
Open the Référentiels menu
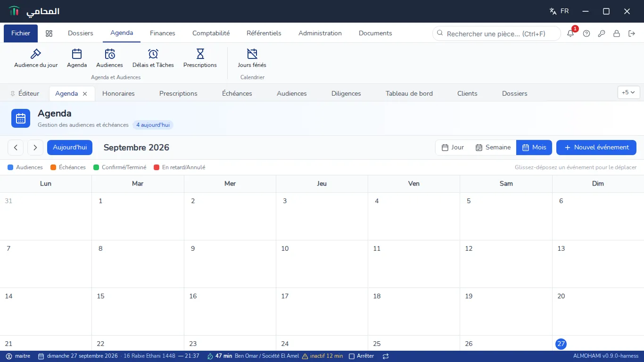click(264, 33)
